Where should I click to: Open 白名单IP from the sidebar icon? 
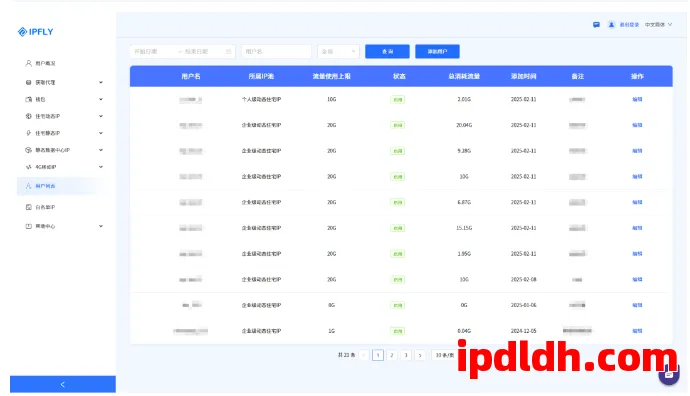(29, 207)
